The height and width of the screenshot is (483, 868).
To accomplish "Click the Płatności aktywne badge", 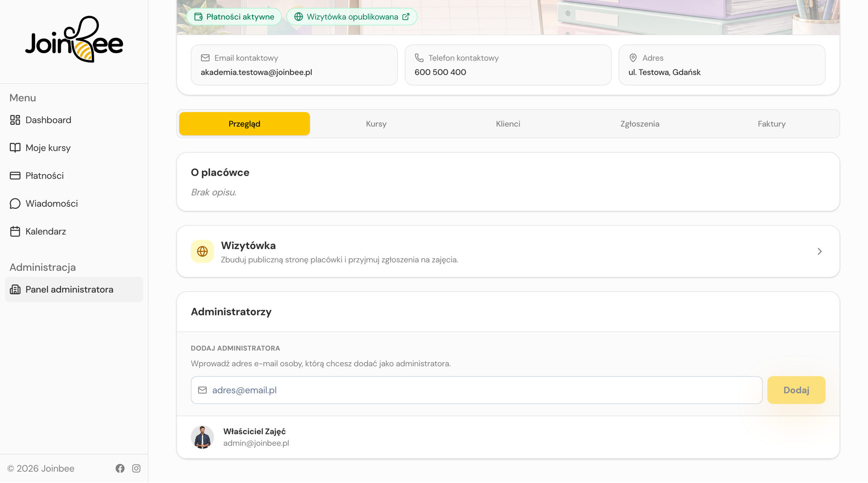I will pyautogui.click(x=234, y=17).
